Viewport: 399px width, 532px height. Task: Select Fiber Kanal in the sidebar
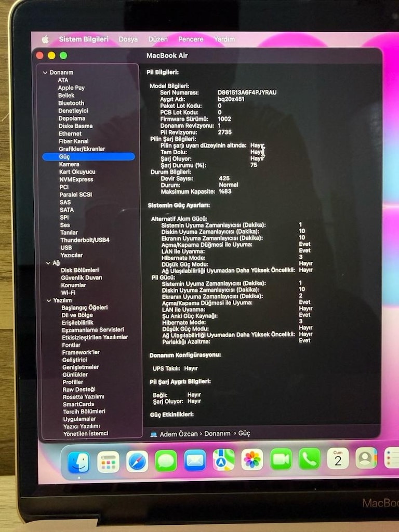[74, 141]
